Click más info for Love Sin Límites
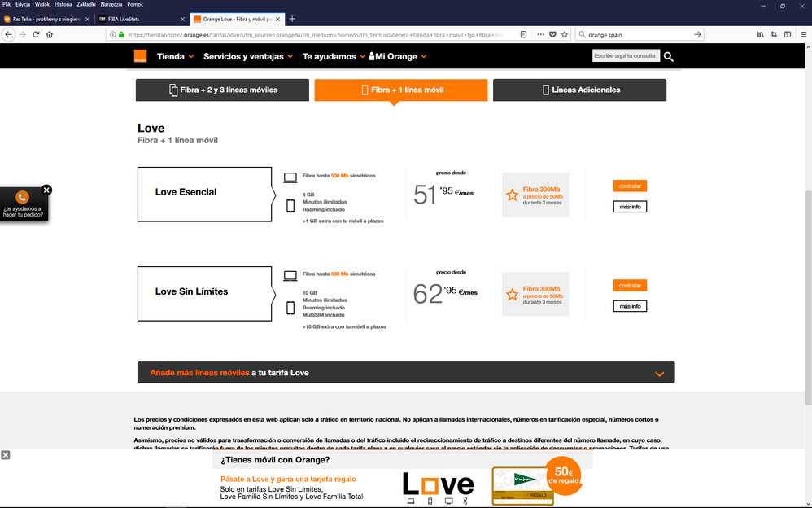 click(630, 306)
